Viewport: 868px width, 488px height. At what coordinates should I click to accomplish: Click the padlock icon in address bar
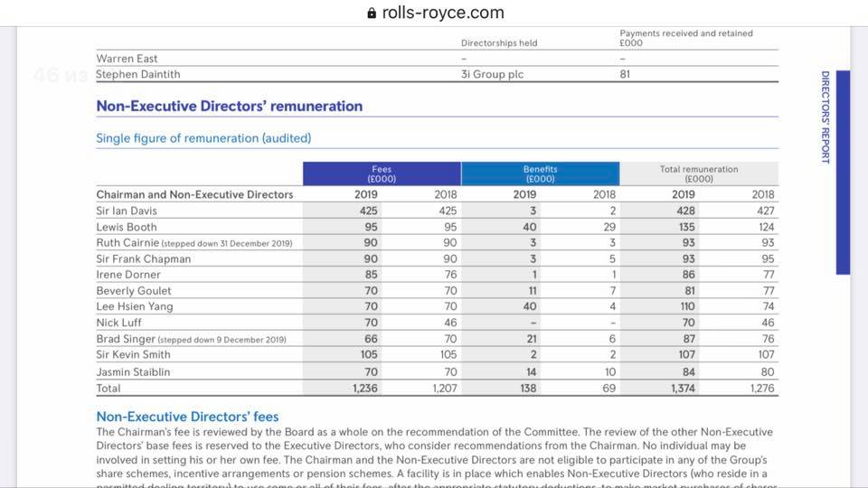click(371, 14)
